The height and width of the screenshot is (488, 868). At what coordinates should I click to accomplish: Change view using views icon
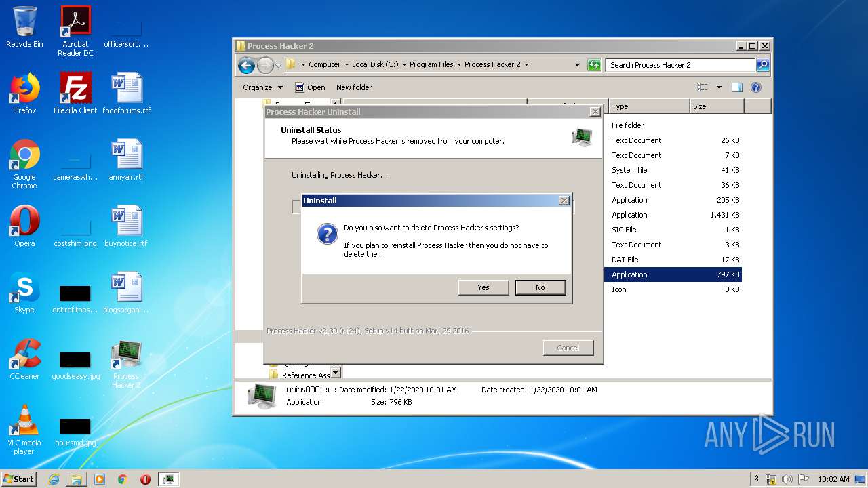[x=703, y=87]
